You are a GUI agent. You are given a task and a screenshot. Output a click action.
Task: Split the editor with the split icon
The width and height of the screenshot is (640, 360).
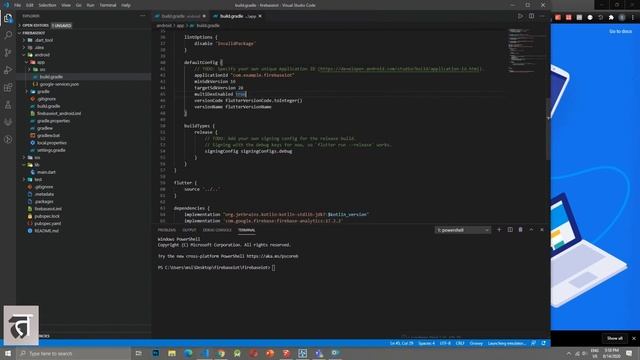531,16
